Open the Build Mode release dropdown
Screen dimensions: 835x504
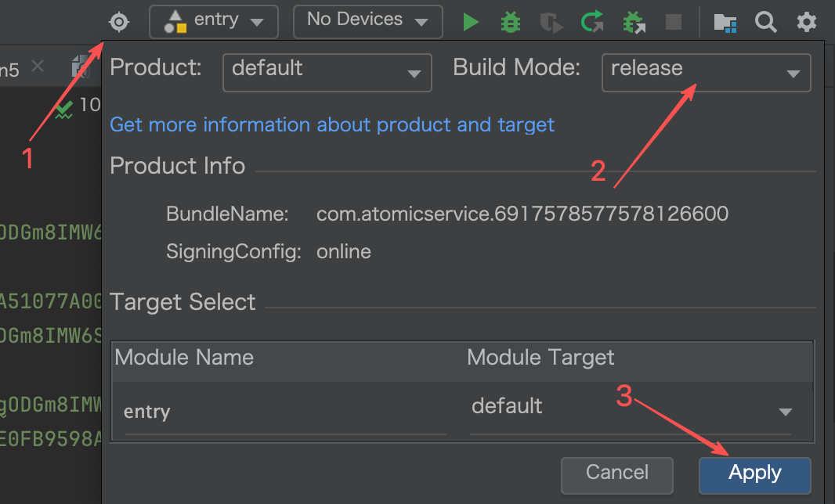point(706,71)
